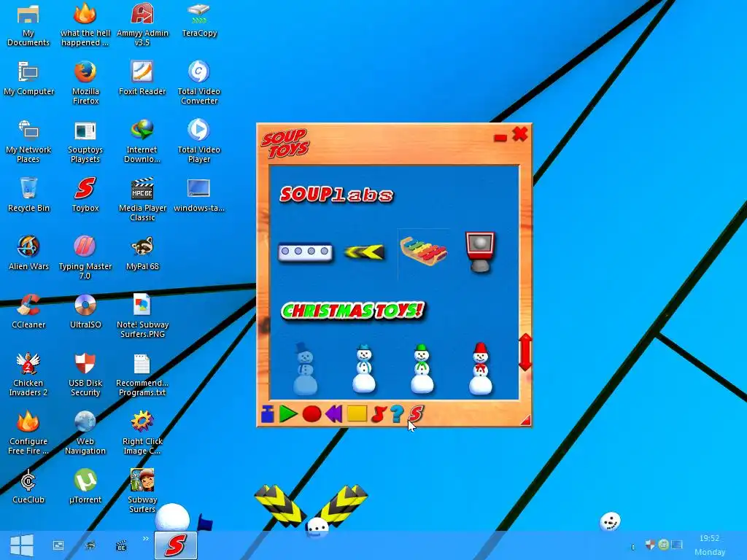Click the blue weight icon in Soup Toys toolbar
Screen dimensions: 747x560
click(267, 414)
